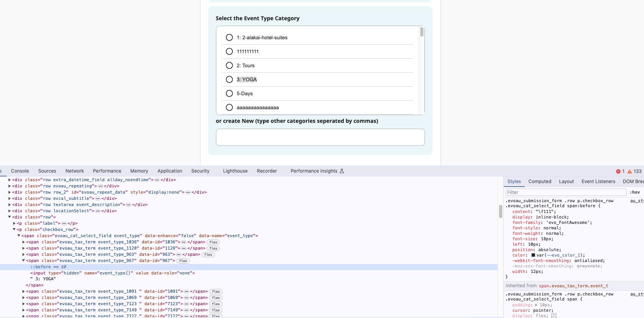Expand the evoau_repeating div node
This screenshot has height=318, width=644.
pyautogui.click(x=9, y=186)
